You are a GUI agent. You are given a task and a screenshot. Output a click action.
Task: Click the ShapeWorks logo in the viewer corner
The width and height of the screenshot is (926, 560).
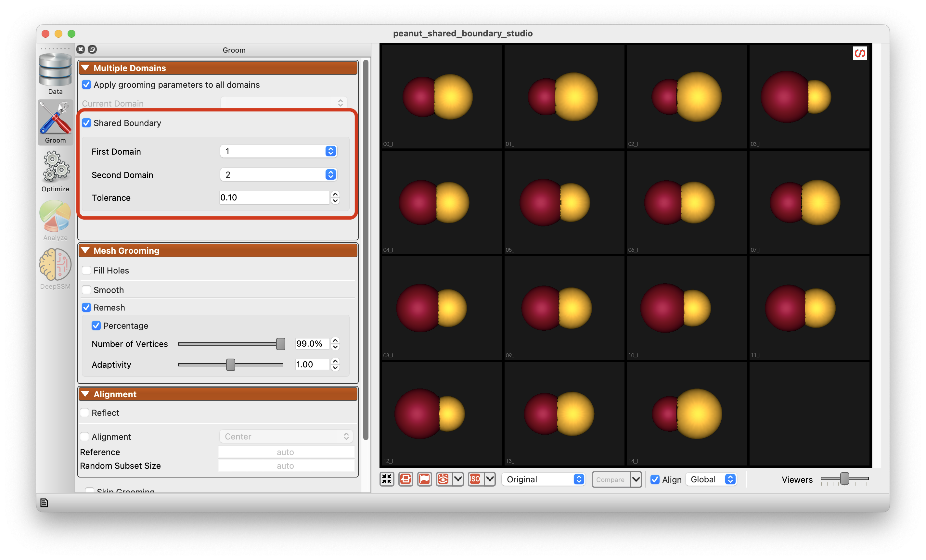click(859, 53)
